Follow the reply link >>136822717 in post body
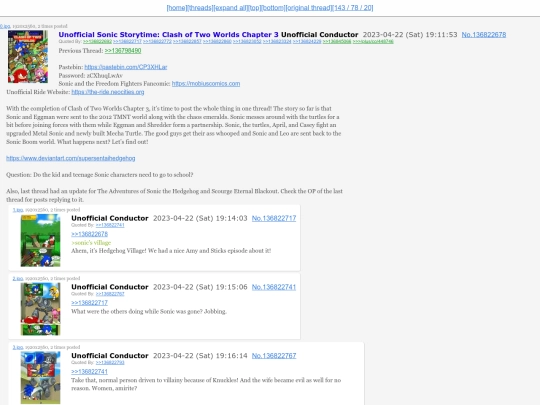 (90, 303)
